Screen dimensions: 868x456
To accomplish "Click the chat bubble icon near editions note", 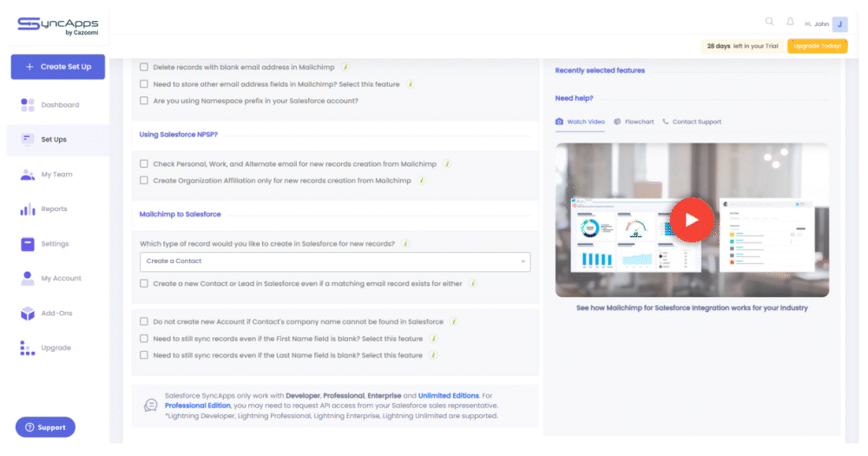I will click(x=150, y=406).
